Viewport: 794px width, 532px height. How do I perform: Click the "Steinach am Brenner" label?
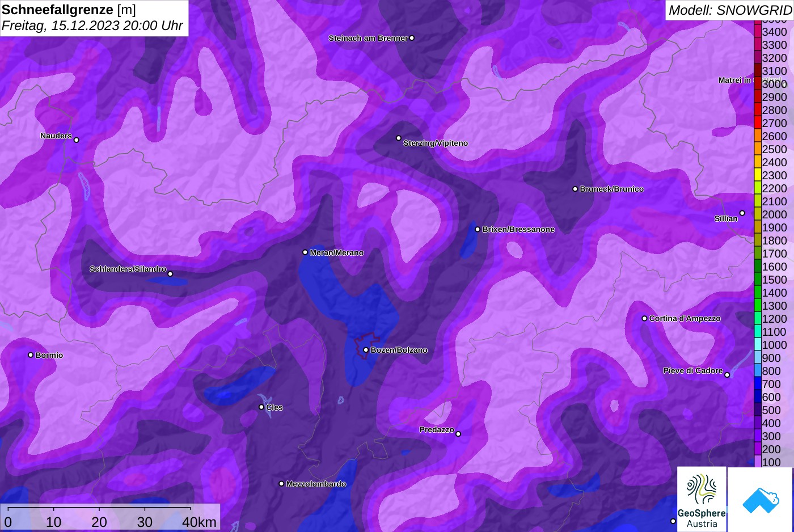369,38
